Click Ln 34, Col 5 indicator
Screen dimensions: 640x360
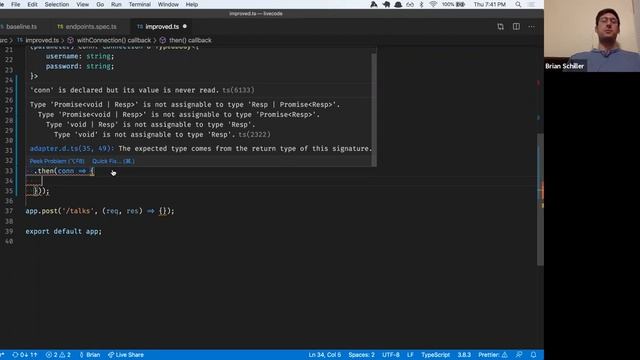click(324, 355)
